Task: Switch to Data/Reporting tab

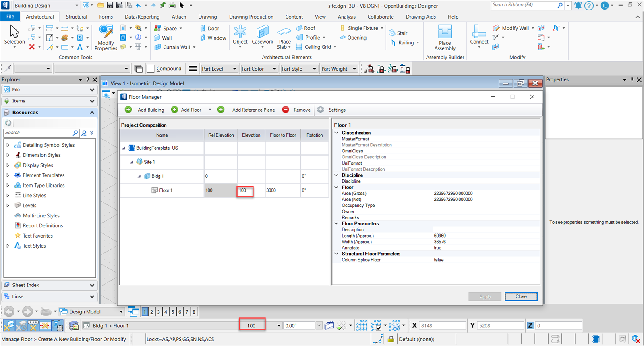Action: click(142, 17)
